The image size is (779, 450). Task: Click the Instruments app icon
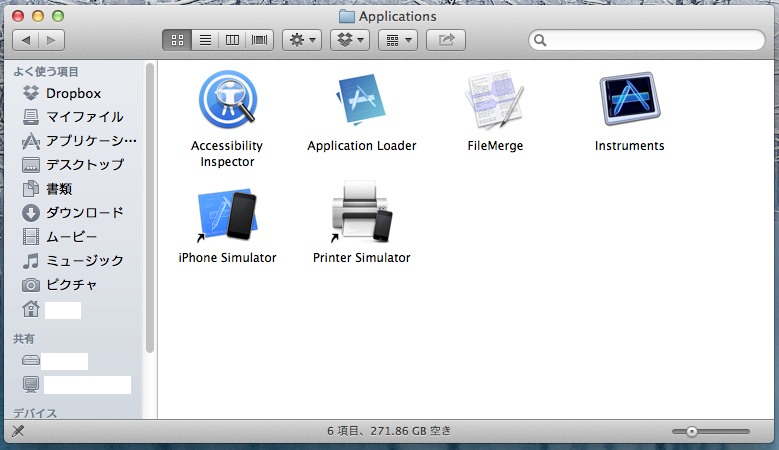click(629, 98)
